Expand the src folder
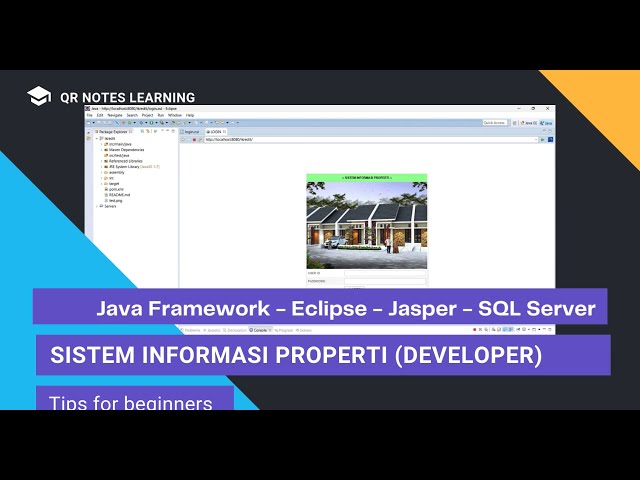 pyautogui.click(x=102, y=178)
